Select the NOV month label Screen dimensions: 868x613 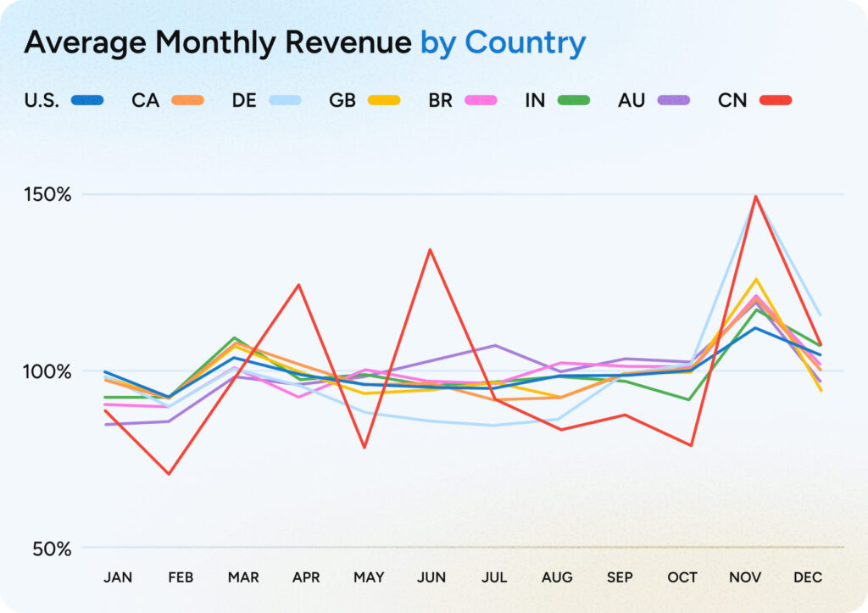745,577
